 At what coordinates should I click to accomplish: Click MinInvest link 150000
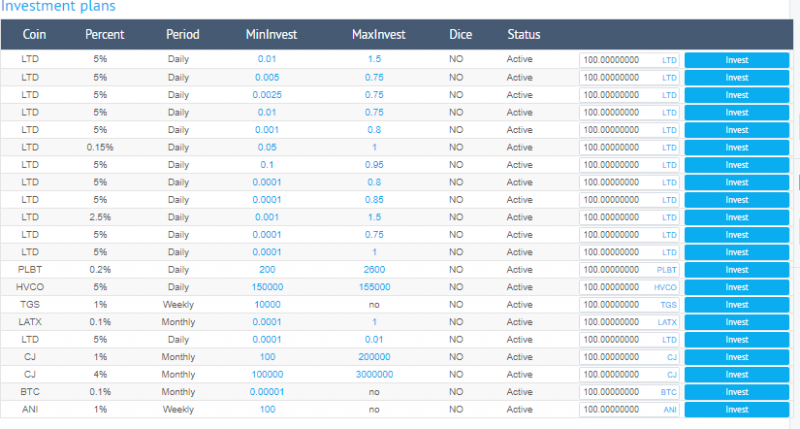click(267, 287)
